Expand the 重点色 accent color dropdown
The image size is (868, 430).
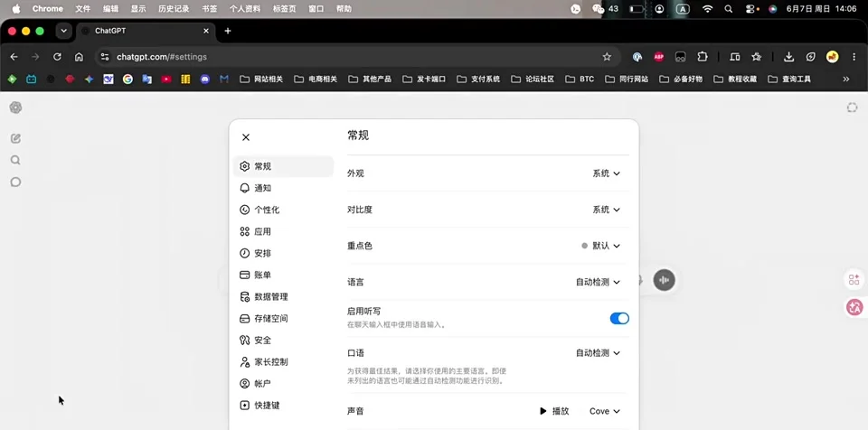600,246
